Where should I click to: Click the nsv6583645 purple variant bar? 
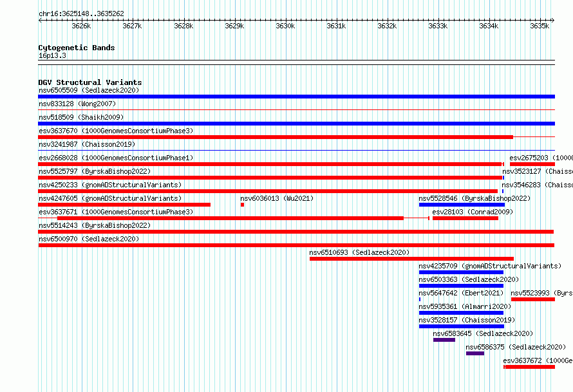444,340
